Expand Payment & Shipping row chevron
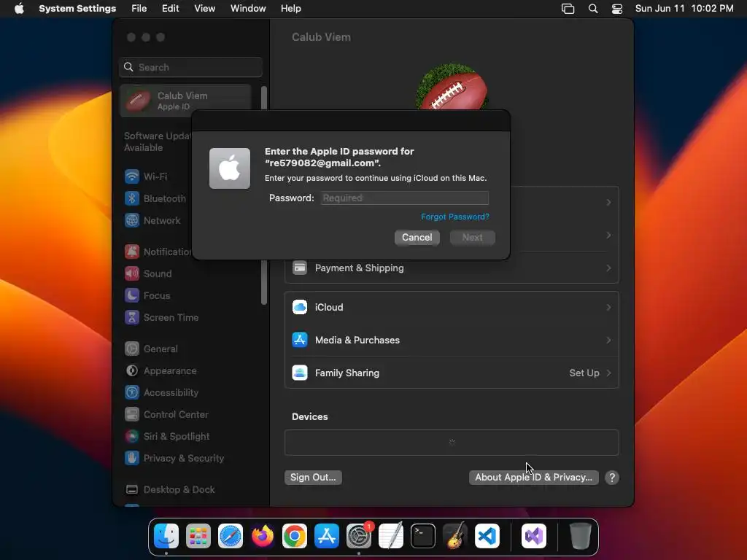747x560 pixels. pyautogui.click(x=608, y=268)
